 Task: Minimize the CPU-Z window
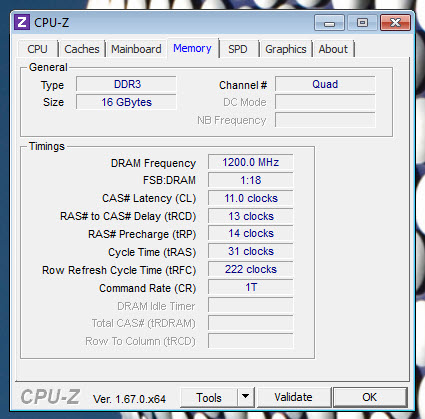(x=329, y=23)
